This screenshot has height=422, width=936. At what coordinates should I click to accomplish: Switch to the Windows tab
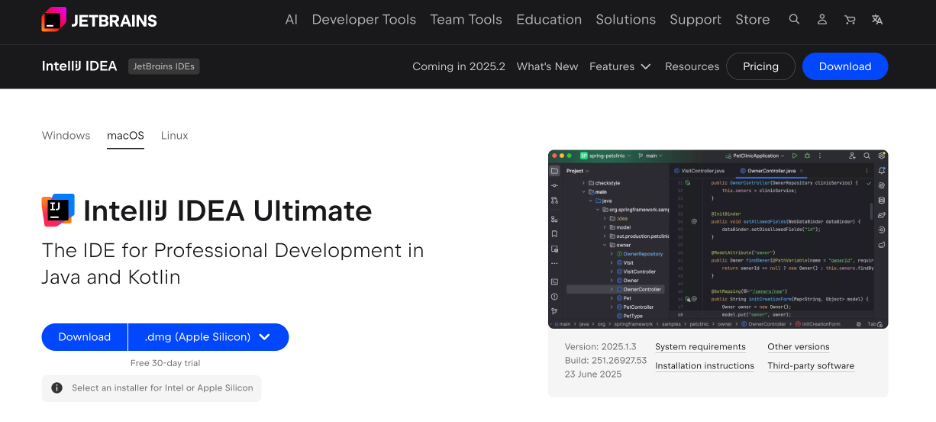66,136
